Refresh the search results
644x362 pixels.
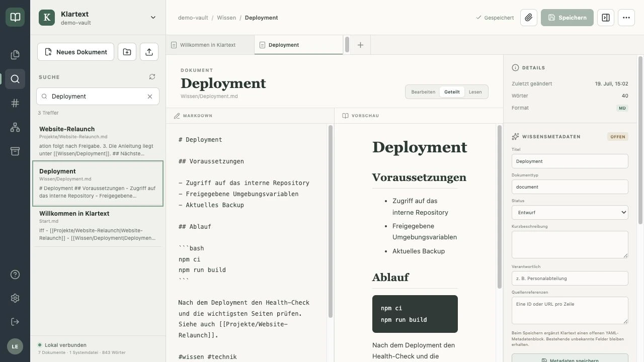(x=152, y=77)
